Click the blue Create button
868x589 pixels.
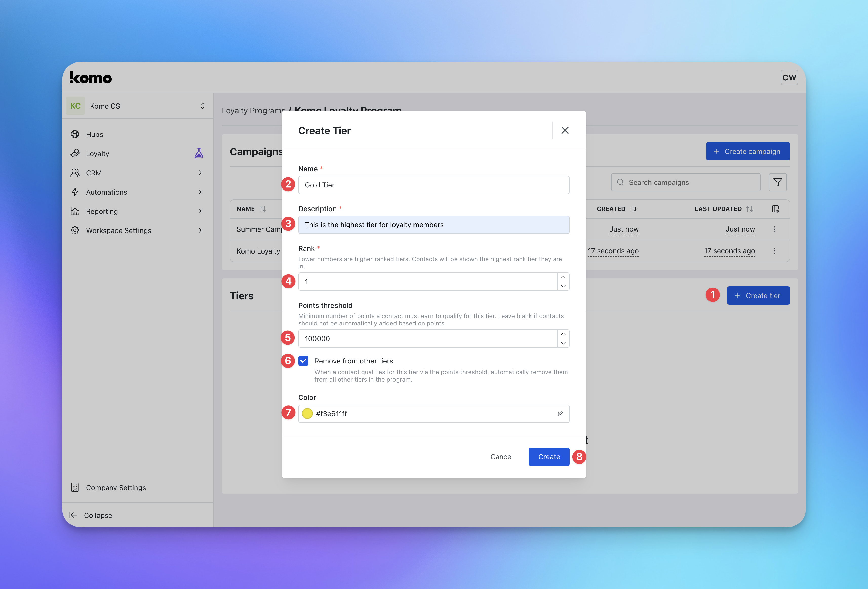pyautogui.click(x=549, y=456)
